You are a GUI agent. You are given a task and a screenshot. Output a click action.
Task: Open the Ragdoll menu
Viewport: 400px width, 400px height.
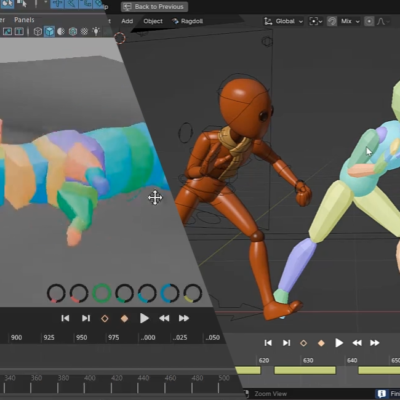click(187, 21)
